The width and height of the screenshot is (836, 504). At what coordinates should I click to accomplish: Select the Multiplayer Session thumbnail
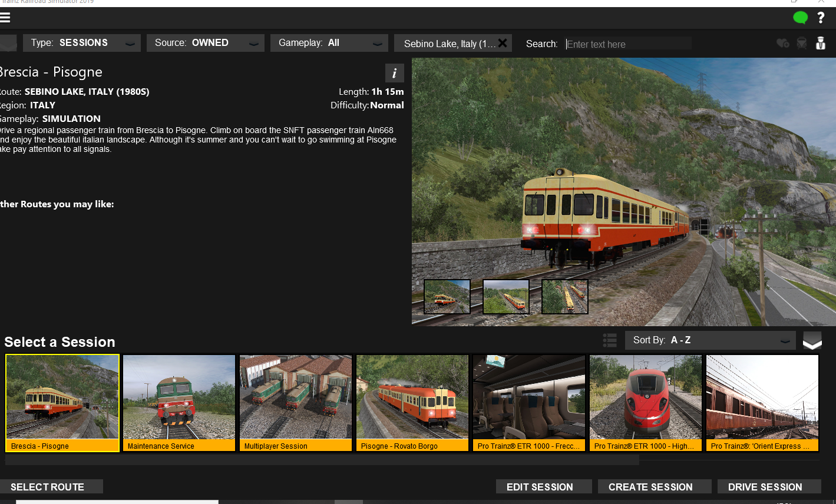coord(296,403)
